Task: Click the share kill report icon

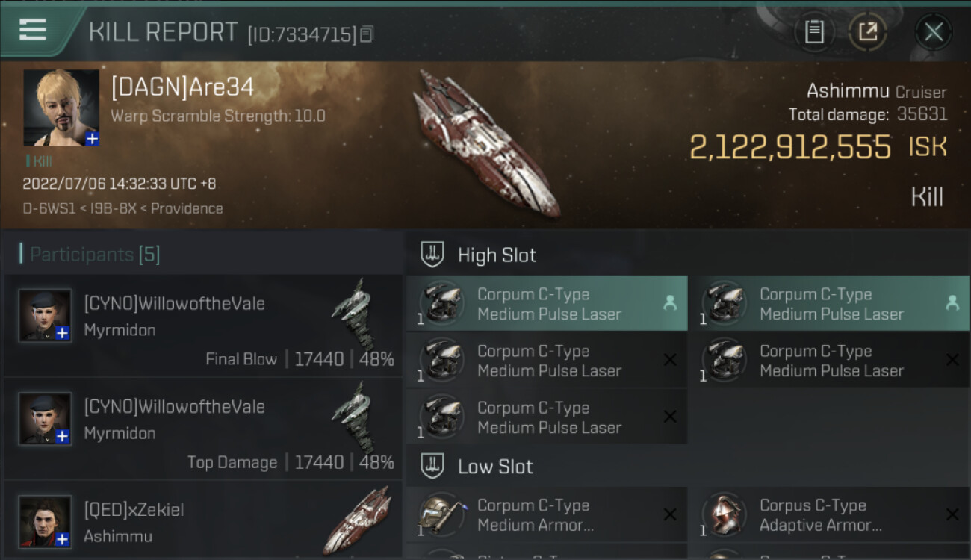Action: click(x=868, y=31)
